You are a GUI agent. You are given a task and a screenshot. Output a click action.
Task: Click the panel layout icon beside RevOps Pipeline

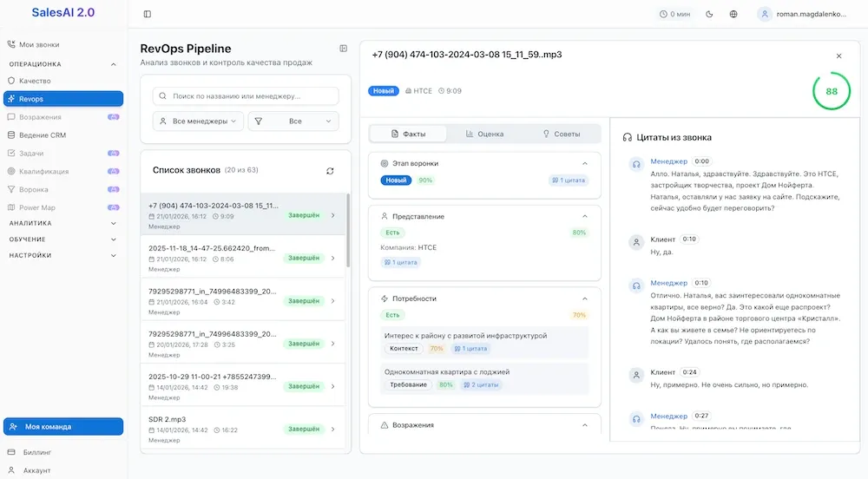tap(343, 49)
